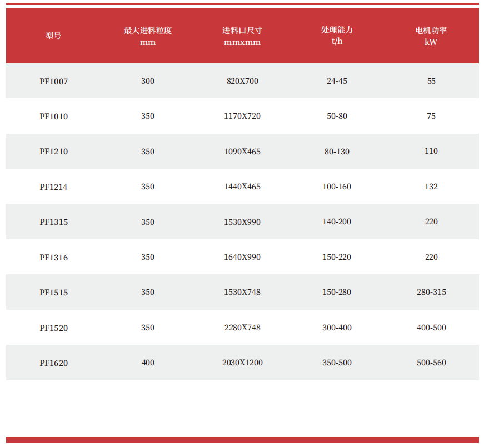Select the 2030X1200 feed opening cell
484x448 pixels.
242,363
